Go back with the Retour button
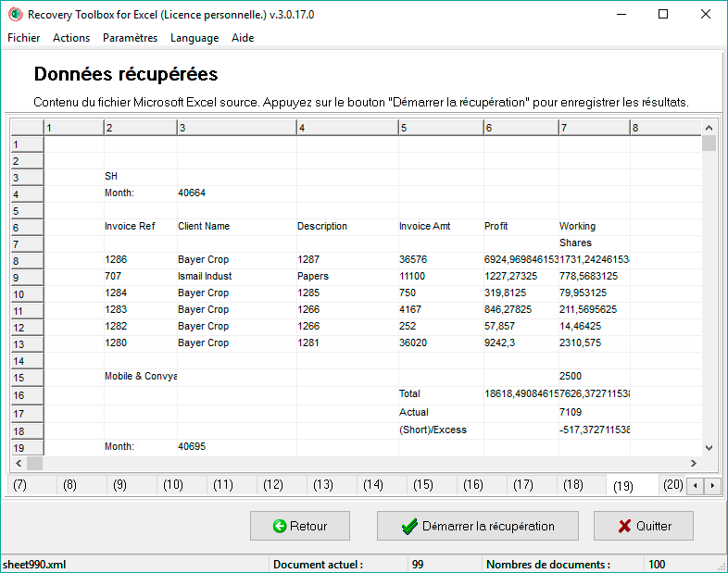This screenshot has width=728, height=573. coord(300,526)
